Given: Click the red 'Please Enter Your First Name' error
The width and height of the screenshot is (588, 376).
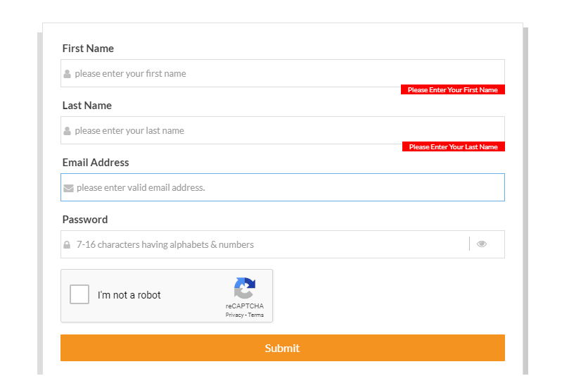Looking at the screenshot, I should (453, 89).
